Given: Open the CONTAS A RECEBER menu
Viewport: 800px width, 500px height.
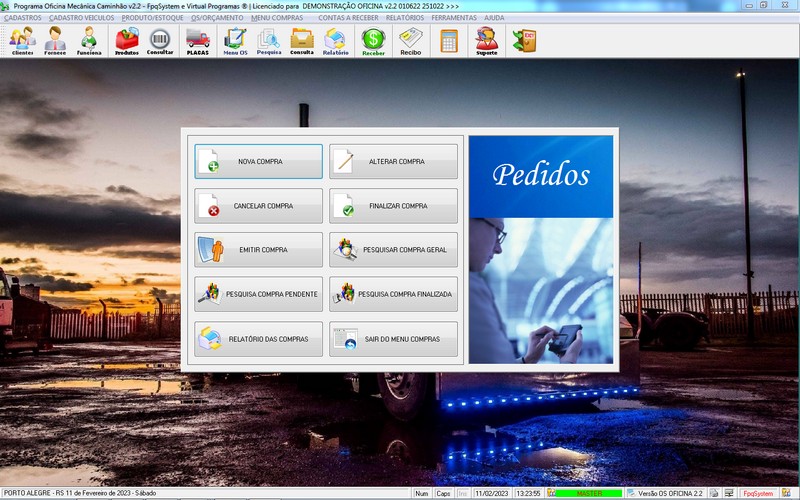Looking at the screenshot, I should 348,18.
